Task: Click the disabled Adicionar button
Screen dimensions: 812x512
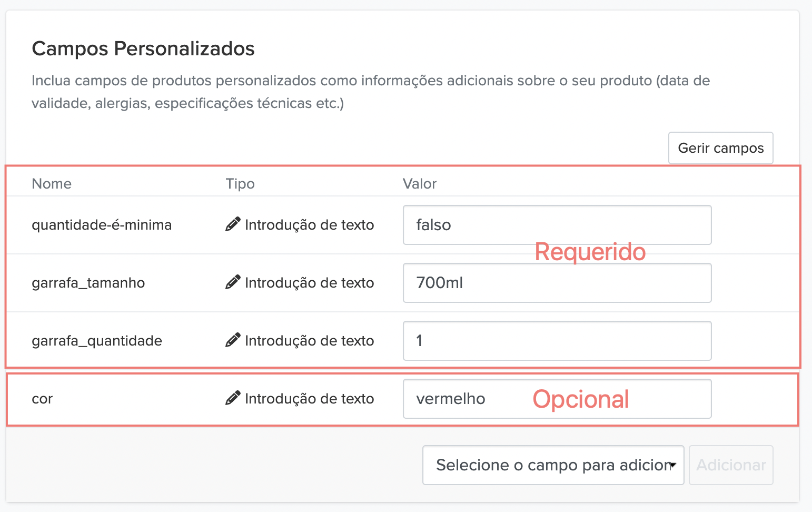Action: (x=731, y=465)
